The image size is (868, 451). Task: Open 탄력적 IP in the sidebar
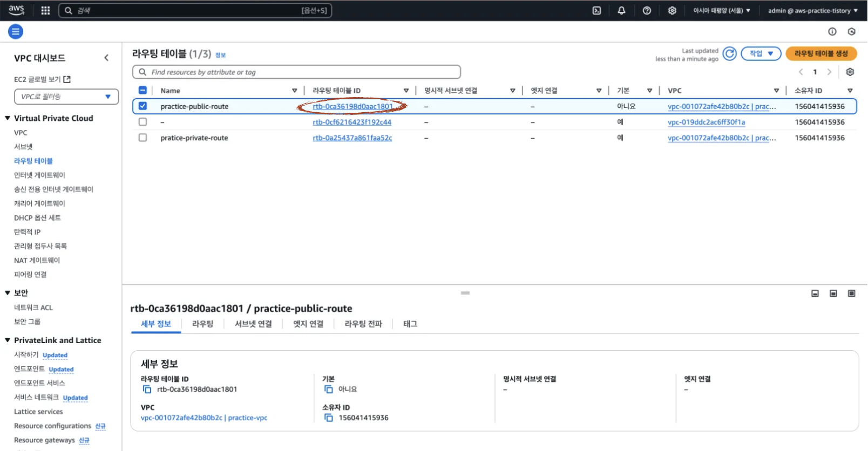tap(27, 232)
